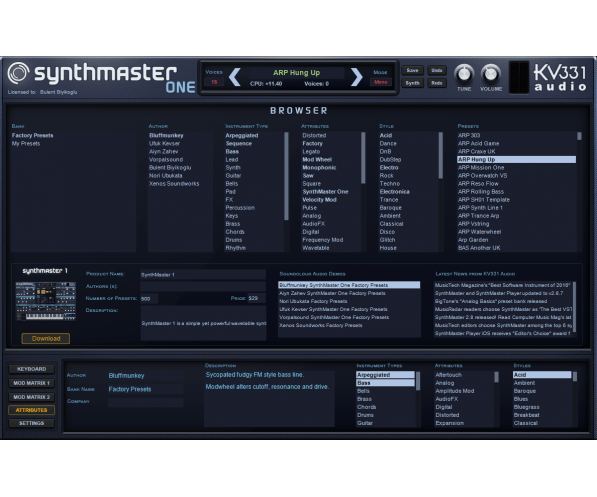
Task: Save the current preset
Action: (412, 70)
